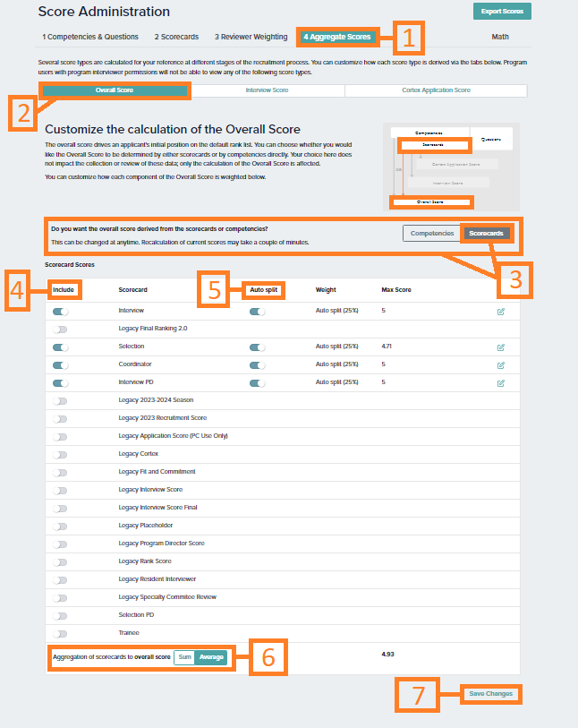Enable Include for Legacy Fit and Commitment
578x728 pixels.
point(60,473)
